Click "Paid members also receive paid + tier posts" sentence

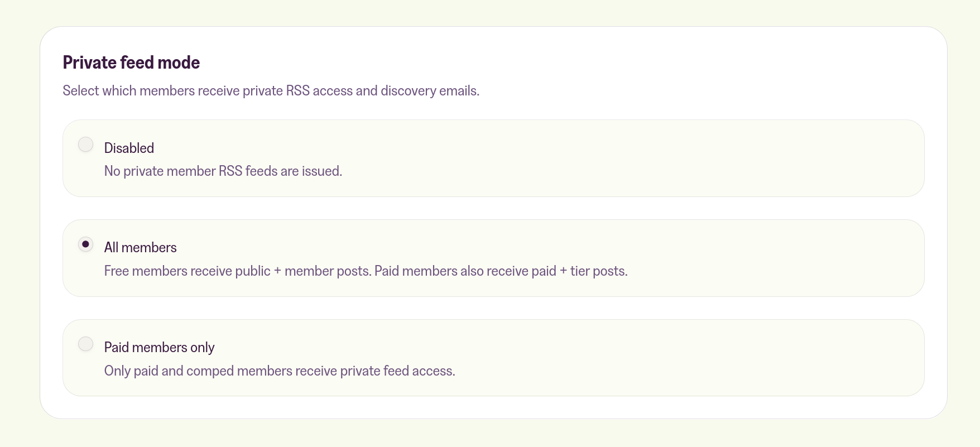[501, 271]
